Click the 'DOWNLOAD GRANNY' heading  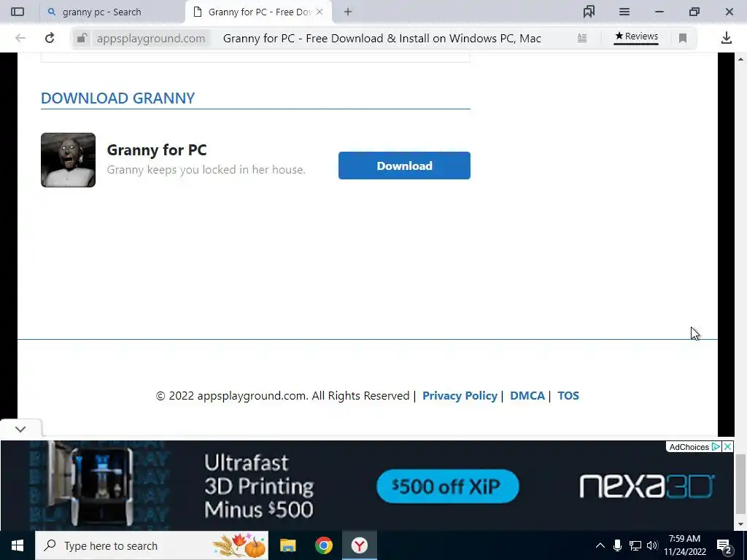pyautogui.click(x=117, y=98)
